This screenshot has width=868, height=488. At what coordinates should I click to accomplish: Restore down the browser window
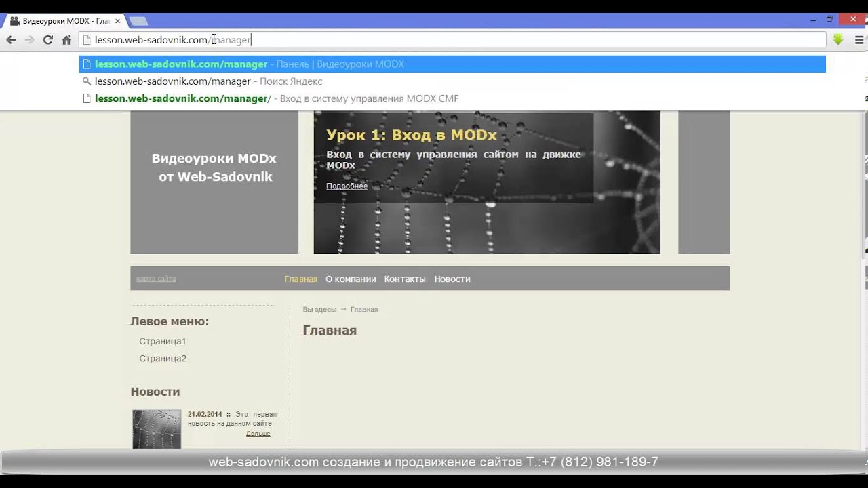pos(829,20)
